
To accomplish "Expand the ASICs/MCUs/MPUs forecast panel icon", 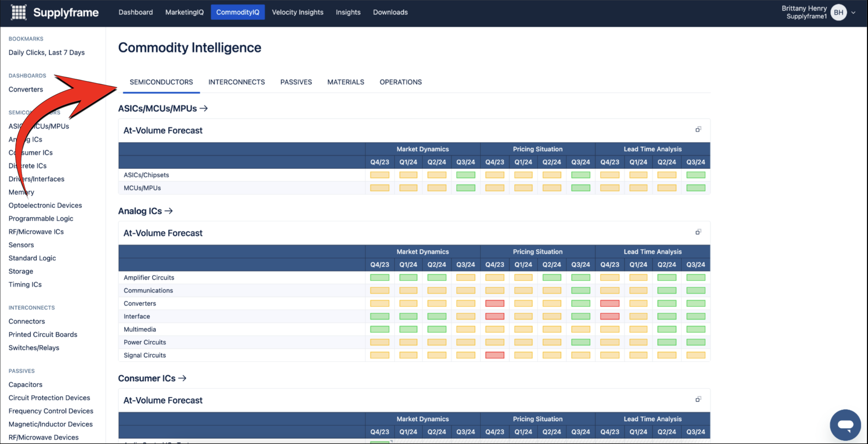I will click(x=698, y=129).
